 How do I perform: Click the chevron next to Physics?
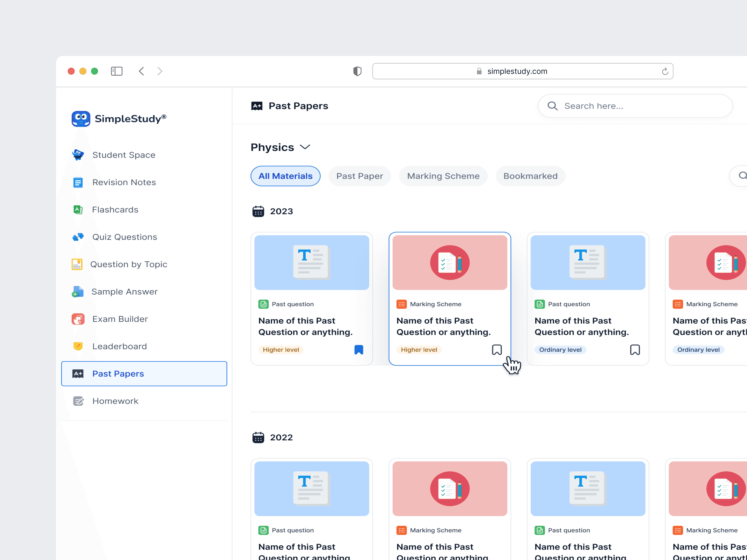[305, 147]
